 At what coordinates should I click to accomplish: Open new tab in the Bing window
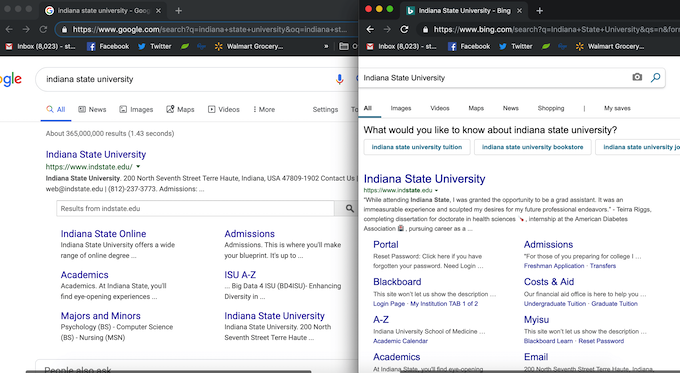click(x=539, y=10)
